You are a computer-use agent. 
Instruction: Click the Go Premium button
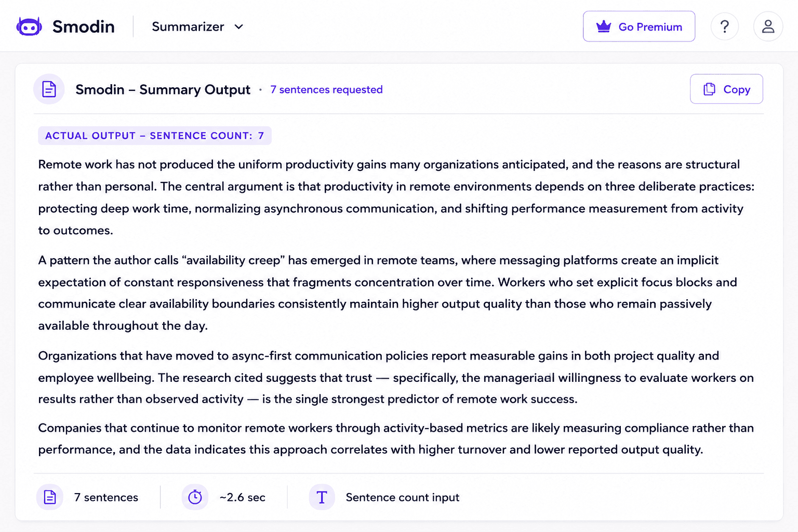click(639, 26)
